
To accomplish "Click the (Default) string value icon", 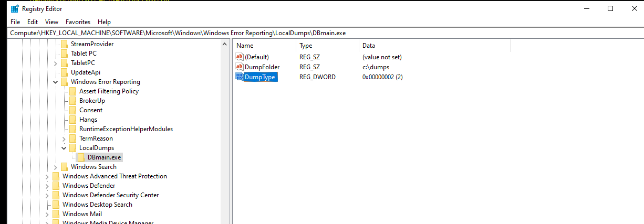I will pyautogui.click(x=240, y=57).
